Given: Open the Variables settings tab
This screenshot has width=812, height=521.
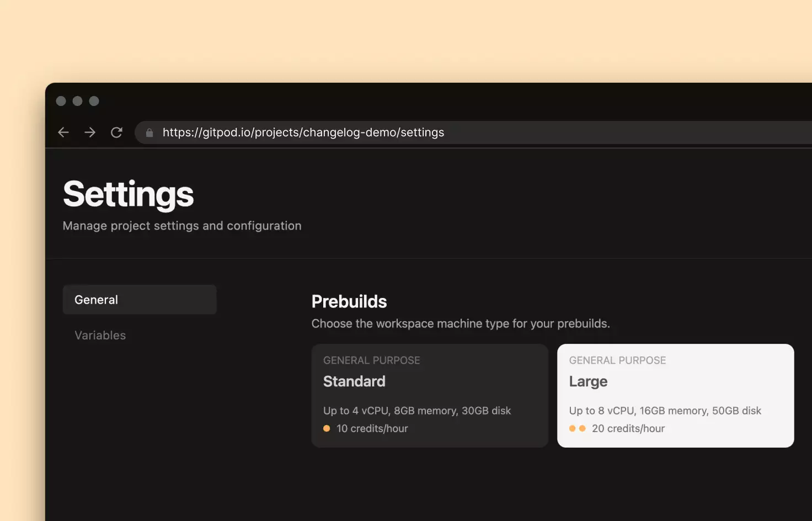Looking at the screenshot, I should 100,335.
